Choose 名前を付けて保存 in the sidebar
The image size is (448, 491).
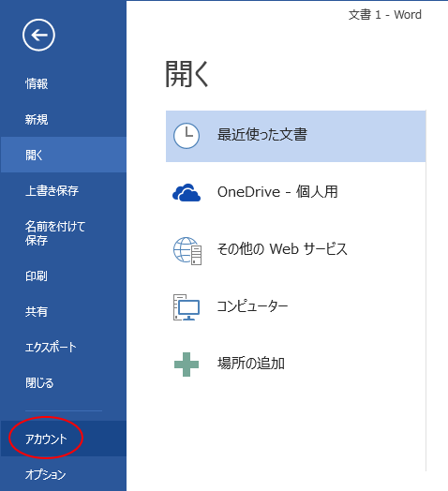pyautogui.click(x=63, y=233)
